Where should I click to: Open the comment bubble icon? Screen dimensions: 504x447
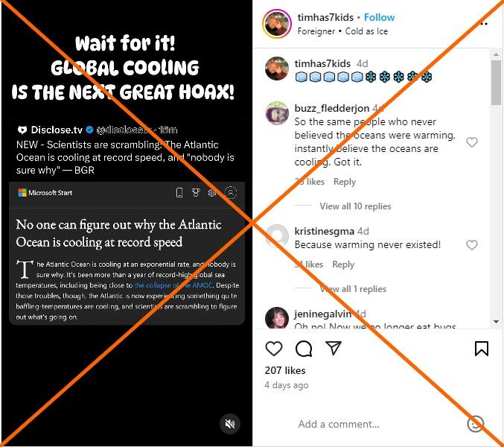coord(304,349)
